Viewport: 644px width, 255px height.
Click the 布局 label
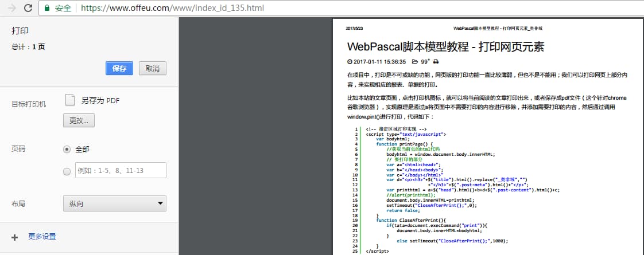[18, 203]
